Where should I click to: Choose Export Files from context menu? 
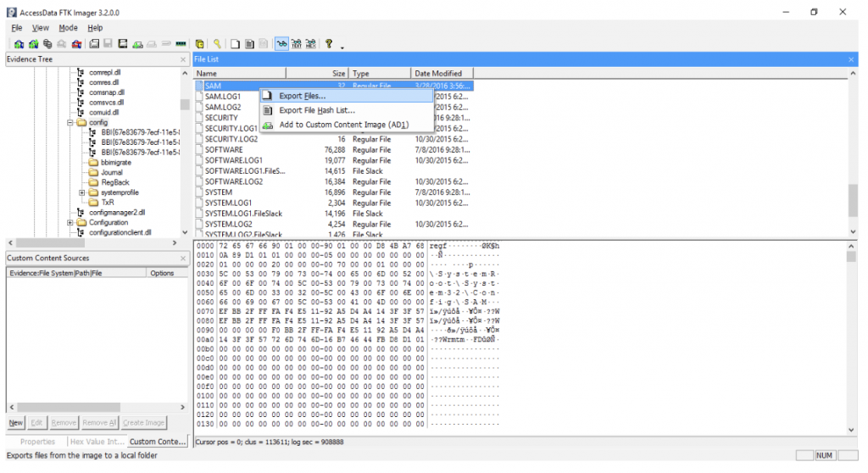point(302,96)
